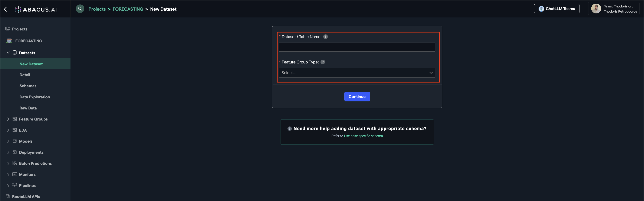This screenshot has width=644, height=201.
Task: Go to Raw Data page
Action: (x=28, y=108)
